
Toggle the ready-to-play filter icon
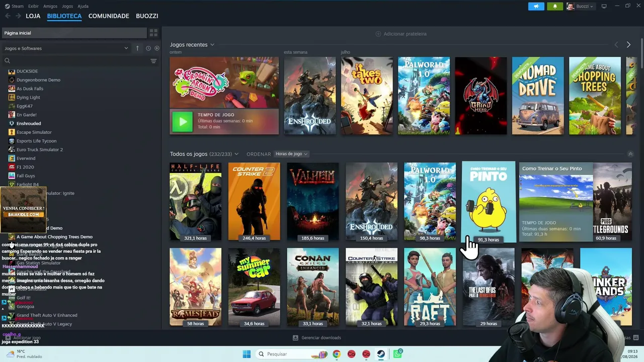coord(157,48)
